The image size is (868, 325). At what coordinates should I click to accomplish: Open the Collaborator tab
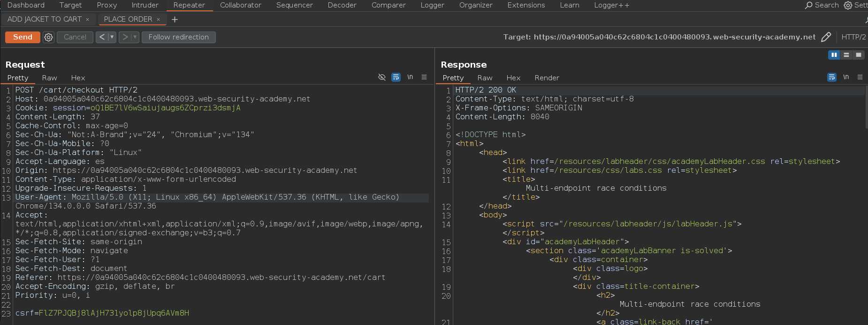pyautogui.click(x=241, y=5)
